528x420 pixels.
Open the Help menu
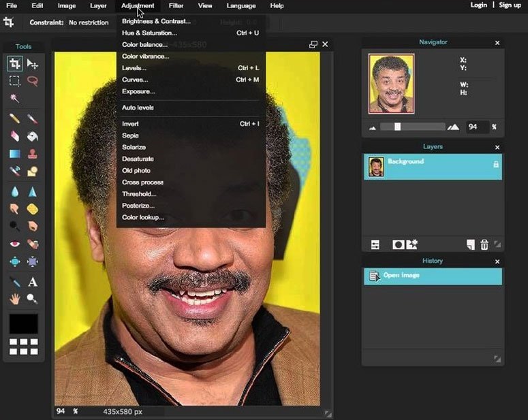click(x=277, y=5)
